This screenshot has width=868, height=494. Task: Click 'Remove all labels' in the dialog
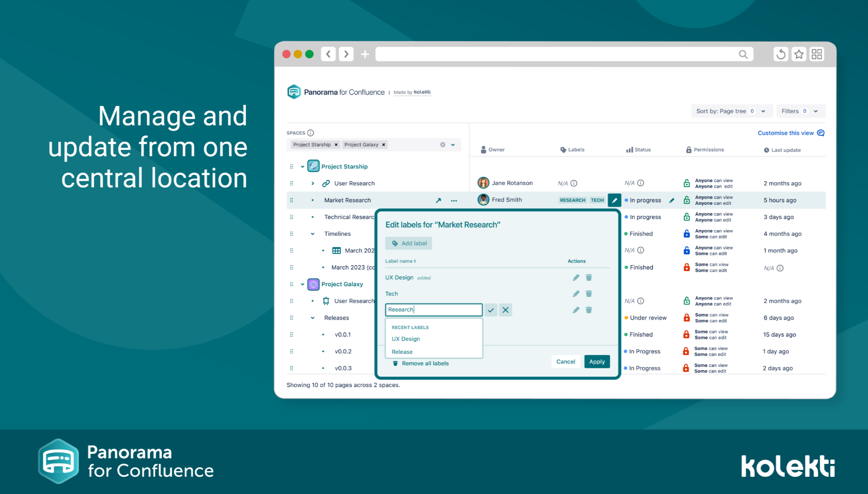(x=420, y=364)
